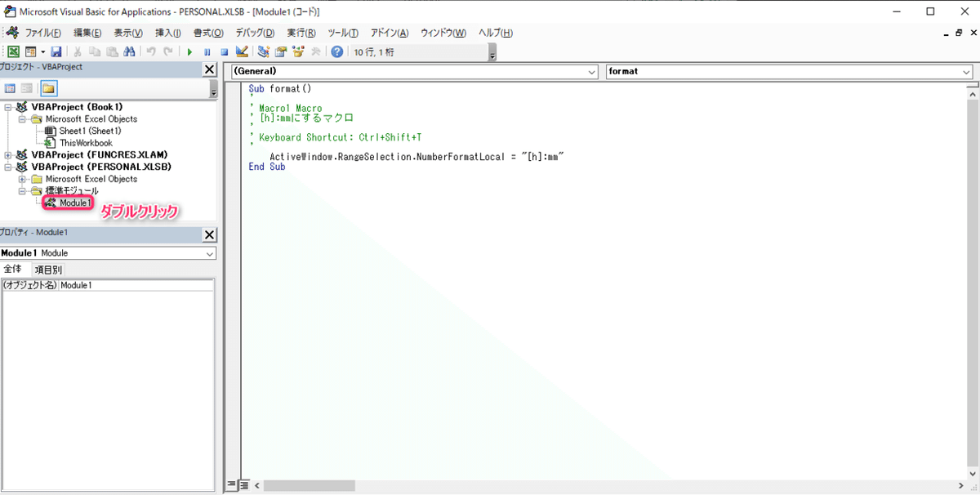Viewport: 980px width, 495px height.
Task: Open the 挿入 menu
Action: pos(168,33)
